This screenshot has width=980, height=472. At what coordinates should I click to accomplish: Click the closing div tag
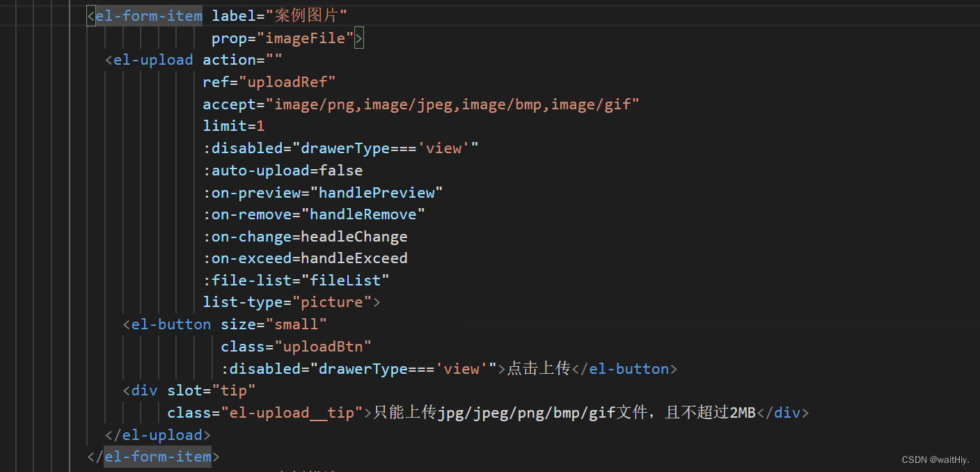[x=783, y=413]
